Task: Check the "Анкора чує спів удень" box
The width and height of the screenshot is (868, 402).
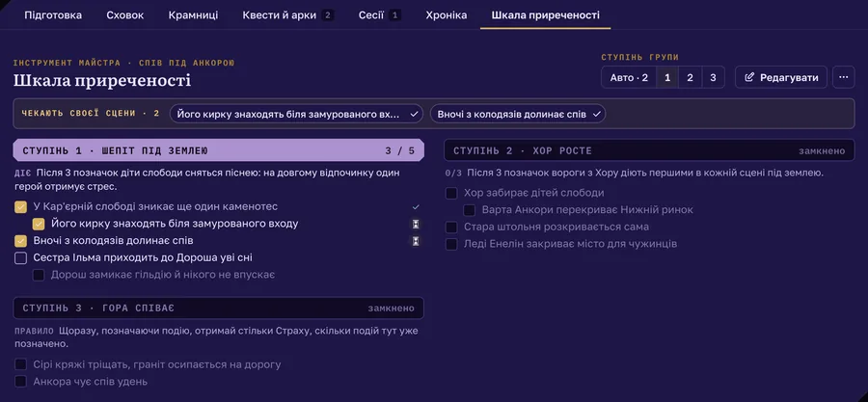Action: point(21,382)
